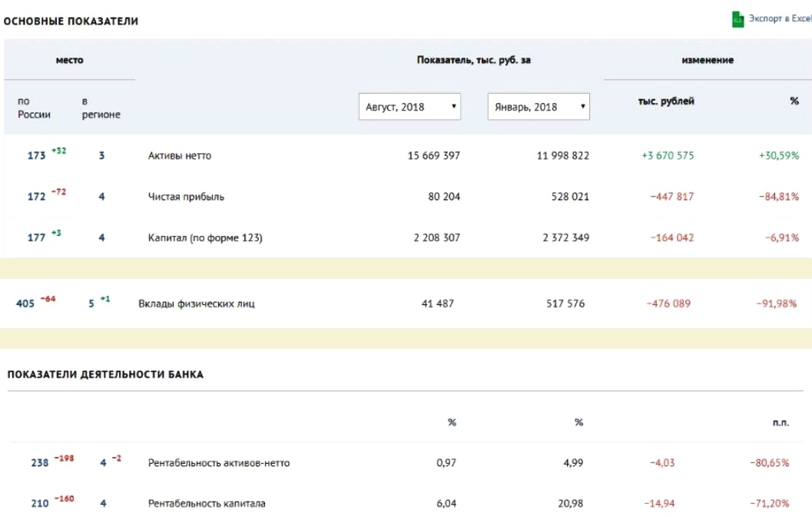Click the value 41 487
The width and height of the screenshot is (812, 517).
pos(438,303)
